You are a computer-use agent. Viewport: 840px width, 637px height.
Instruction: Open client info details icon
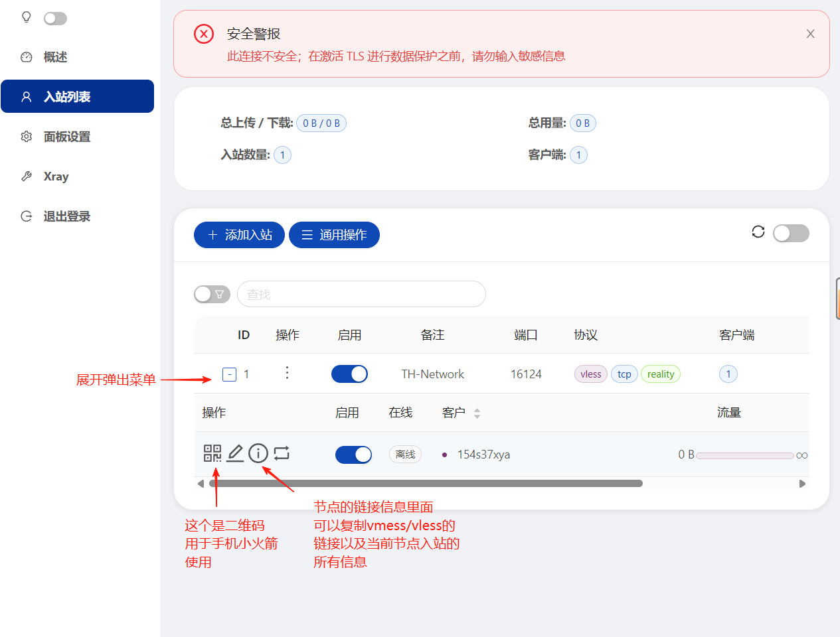click(258, 453)
